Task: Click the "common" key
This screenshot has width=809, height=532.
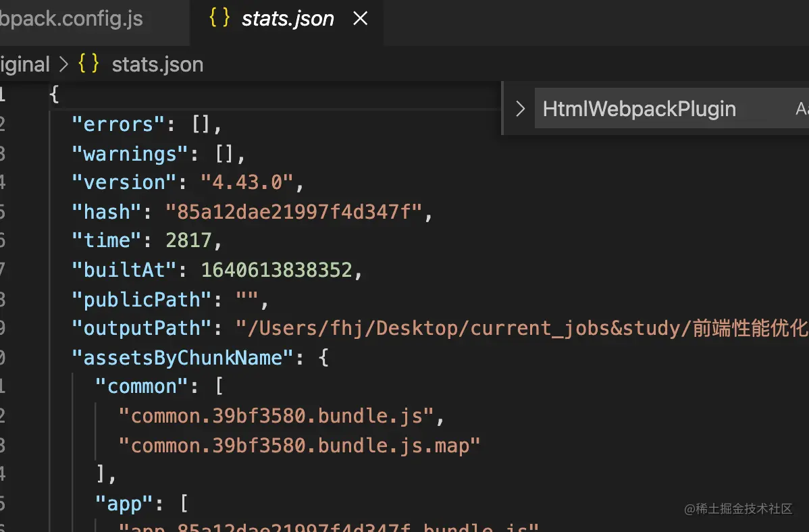Action: tap(142, 386)
